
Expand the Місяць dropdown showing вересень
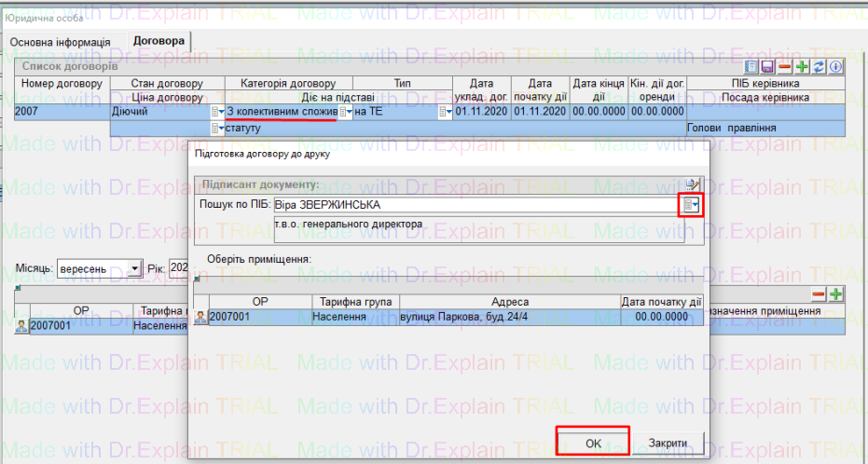[x=135, y=268]
